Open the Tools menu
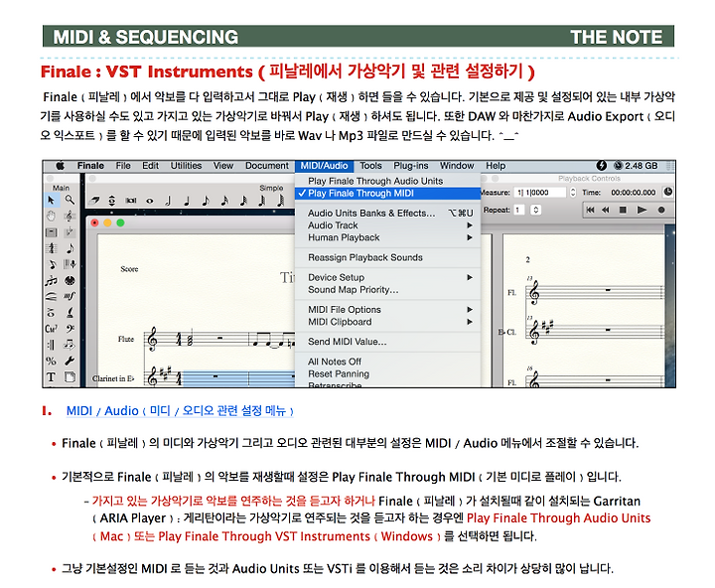Screen dimensions: 715x588 pos(370,166)
